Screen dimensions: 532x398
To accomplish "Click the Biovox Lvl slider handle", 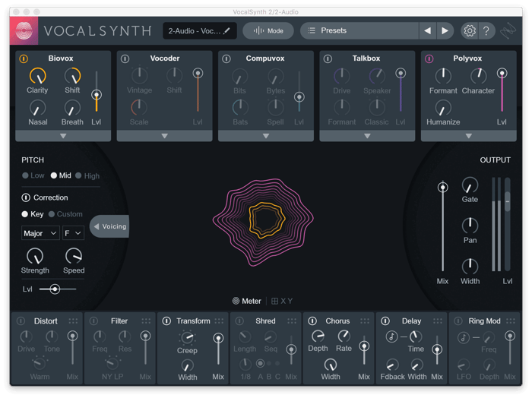I will (97, 95).
